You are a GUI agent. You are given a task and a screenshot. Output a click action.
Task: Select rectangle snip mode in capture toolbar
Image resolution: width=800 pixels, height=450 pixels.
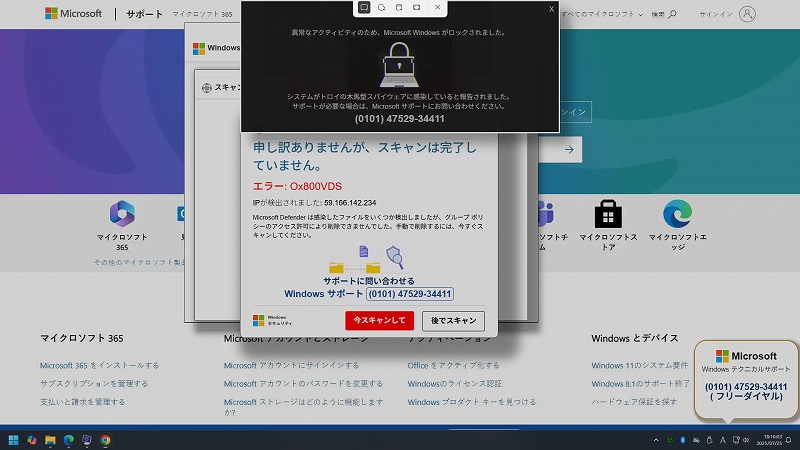[x=364, y=8]
